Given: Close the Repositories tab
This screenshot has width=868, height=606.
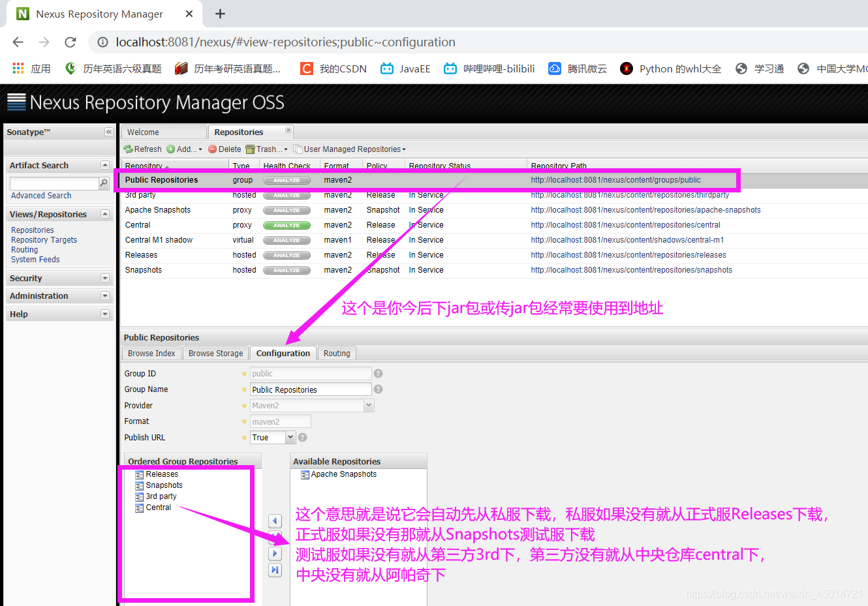Looking at the screenshot, I should coord(288,130).
